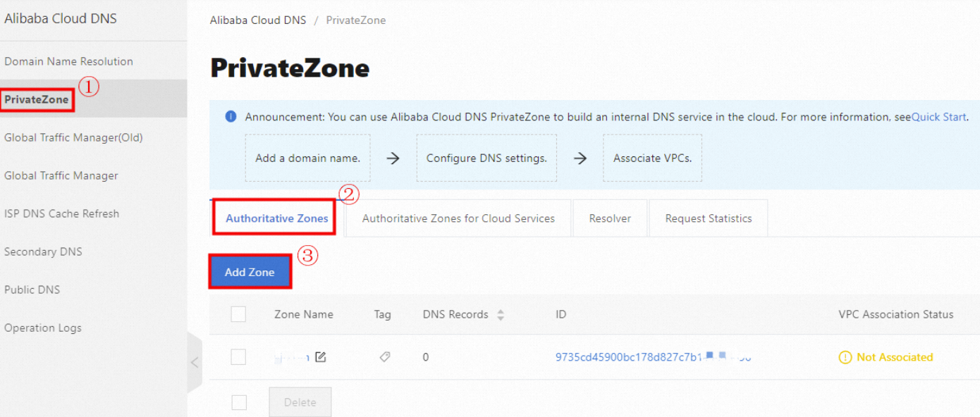Open the Tag icon for the zone row

384,357
